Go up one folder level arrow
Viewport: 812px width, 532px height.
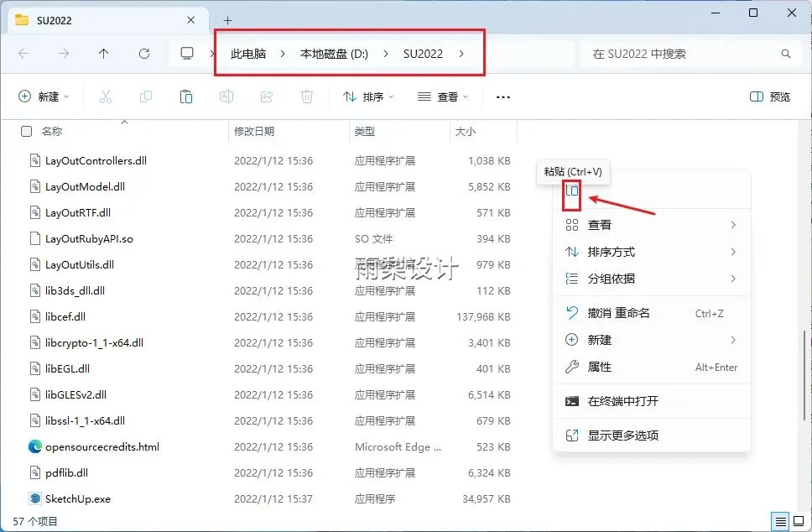point(103,54)
